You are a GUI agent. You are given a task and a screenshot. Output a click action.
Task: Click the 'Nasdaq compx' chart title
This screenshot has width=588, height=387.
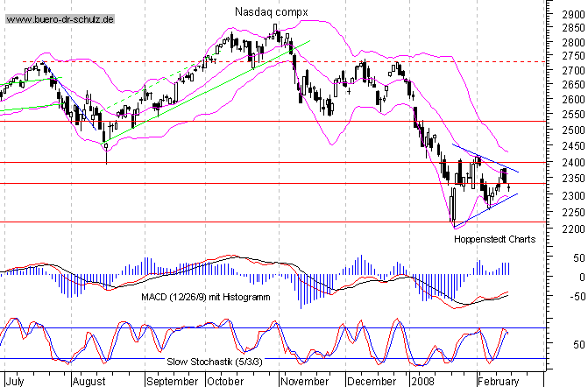click(x=272, y=12)
